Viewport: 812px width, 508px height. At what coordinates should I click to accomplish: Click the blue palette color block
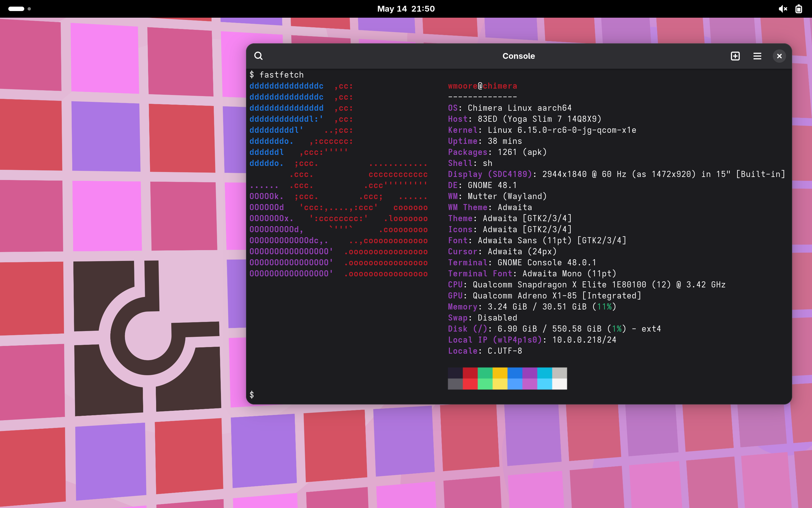[515, 373]
